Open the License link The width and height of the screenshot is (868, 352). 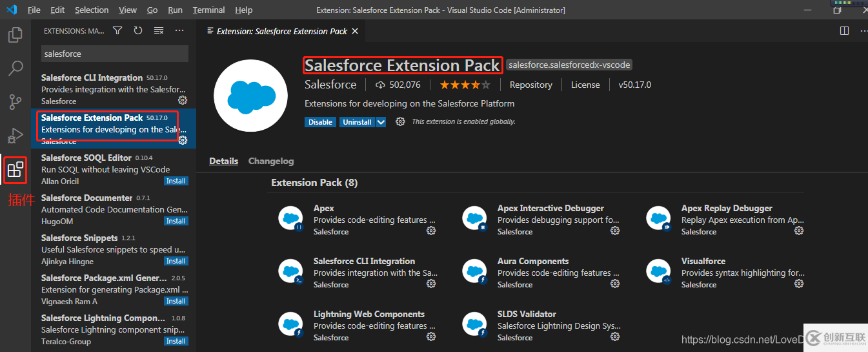point(585,85)
